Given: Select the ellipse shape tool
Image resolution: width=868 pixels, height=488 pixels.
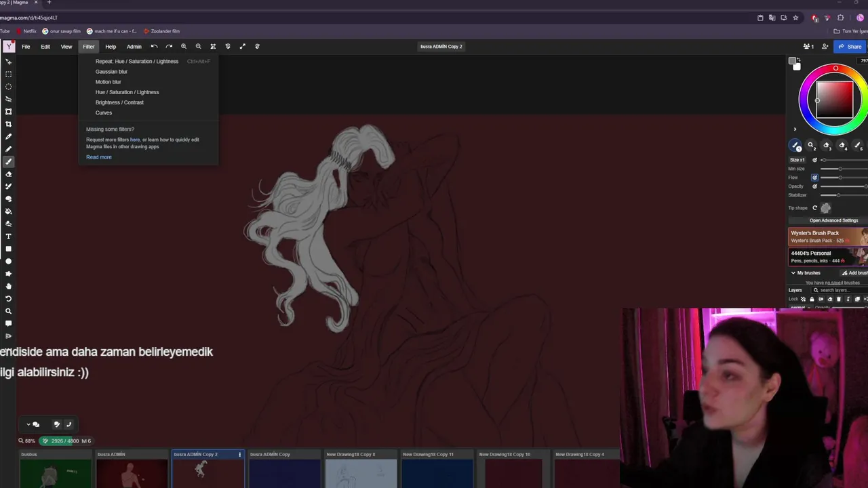Looking at the screenshot, I should (x=9, y=261).
